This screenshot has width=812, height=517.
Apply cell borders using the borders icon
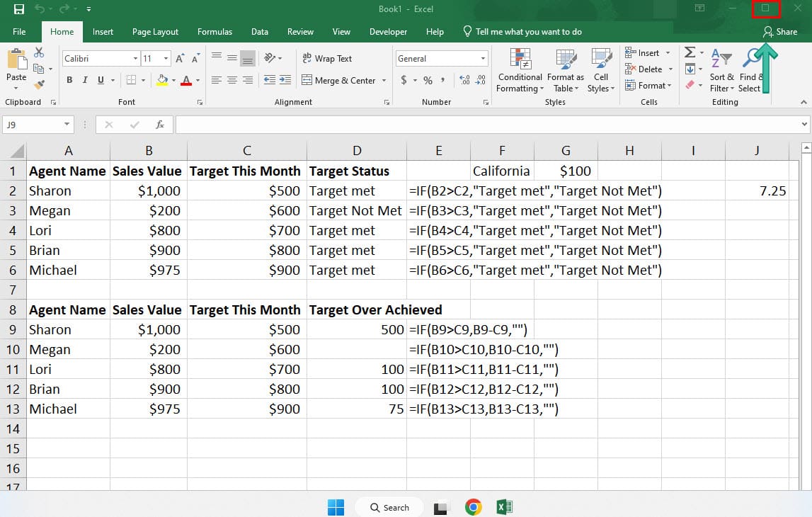pyautogui.click(x=131, y=80)
